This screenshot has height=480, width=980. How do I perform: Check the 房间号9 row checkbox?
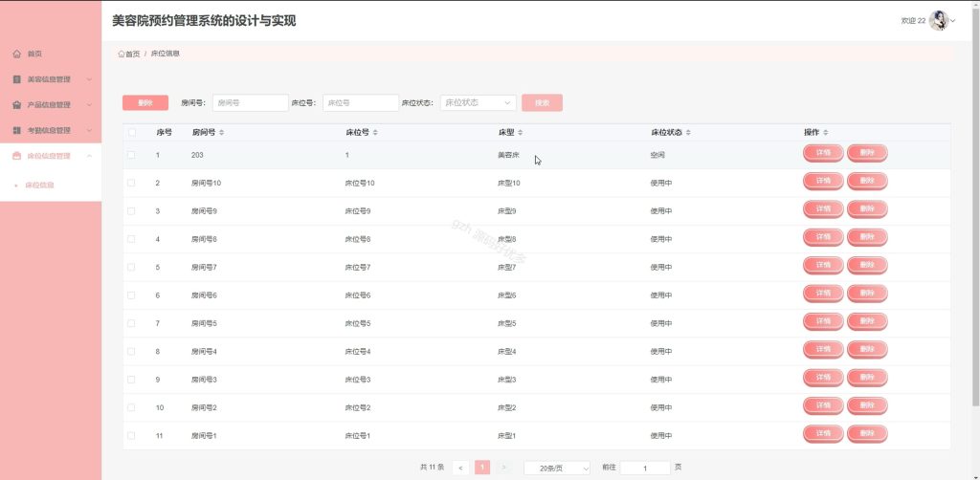[131, 211]
